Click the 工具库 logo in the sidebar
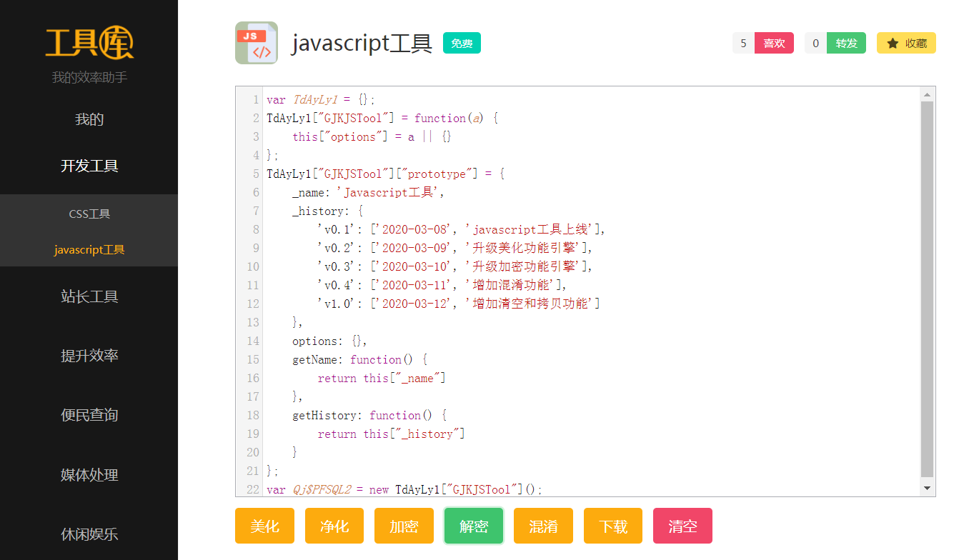Screen dimensions: 974x560 [89, 43]
